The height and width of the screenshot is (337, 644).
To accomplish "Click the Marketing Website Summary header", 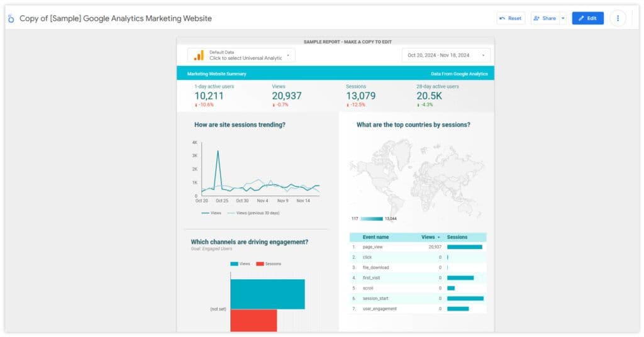I will click(216, 74).
